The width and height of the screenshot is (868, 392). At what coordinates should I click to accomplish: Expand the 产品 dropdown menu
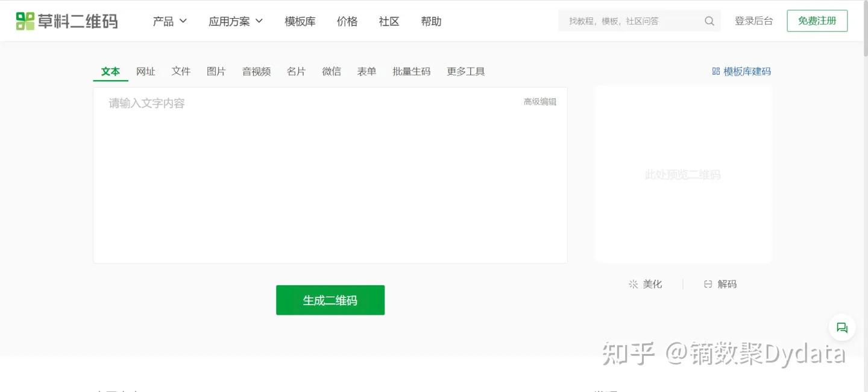point(169,21)
